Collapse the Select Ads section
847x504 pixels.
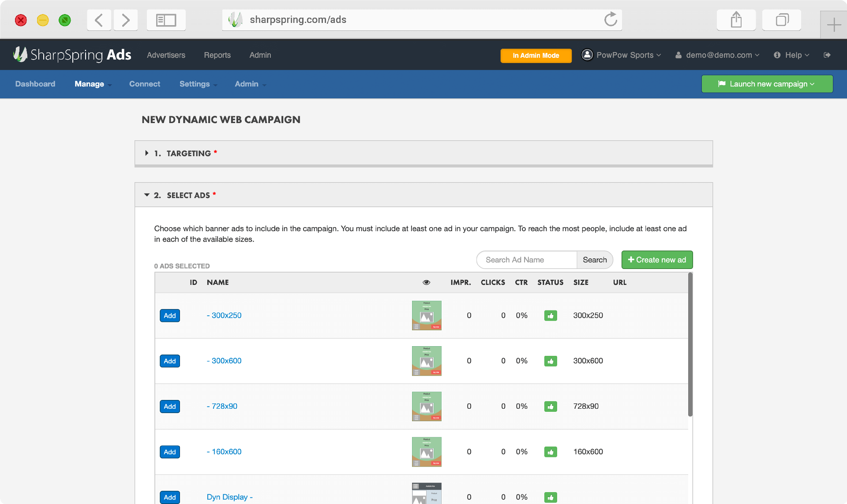182,195
